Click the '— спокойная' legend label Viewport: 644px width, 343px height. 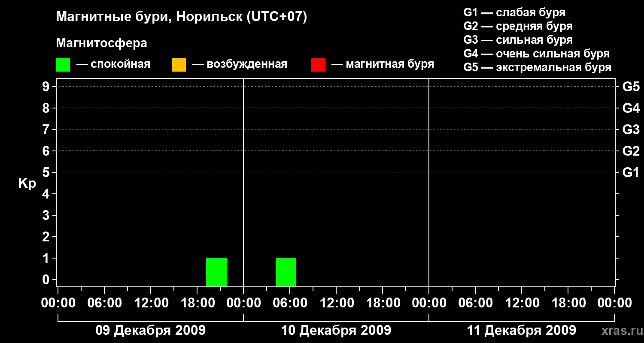point(113,64)
